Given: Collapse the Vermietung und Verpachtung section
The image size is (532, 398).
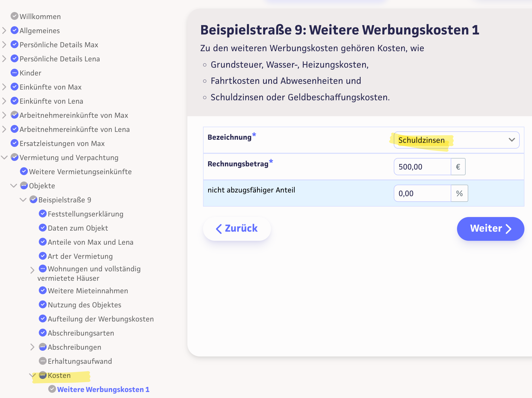Looking at the screenshot, I should (x=4, y=157).
